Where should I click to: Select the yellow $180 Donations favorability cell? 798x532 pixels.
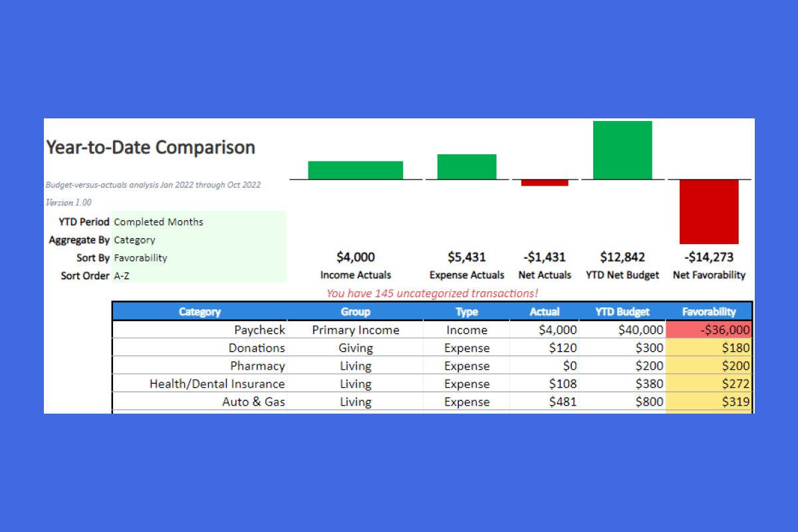(709, 348)
